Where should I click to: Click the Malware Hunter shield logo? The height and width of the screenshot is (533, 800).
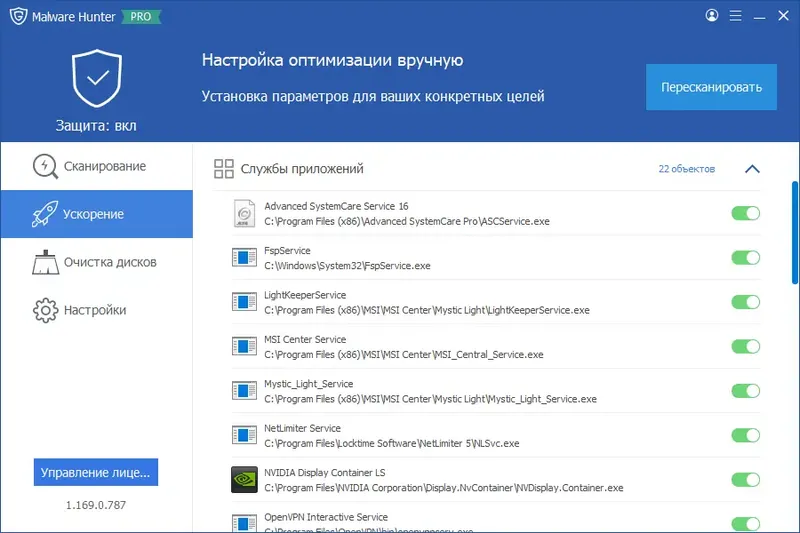point(18,16)
